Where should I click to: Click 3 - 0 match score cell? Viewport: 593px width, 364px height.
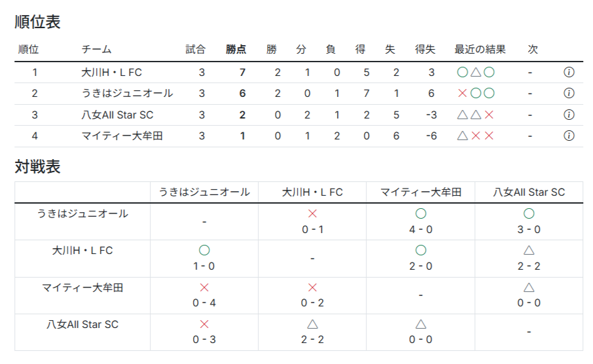529,229
